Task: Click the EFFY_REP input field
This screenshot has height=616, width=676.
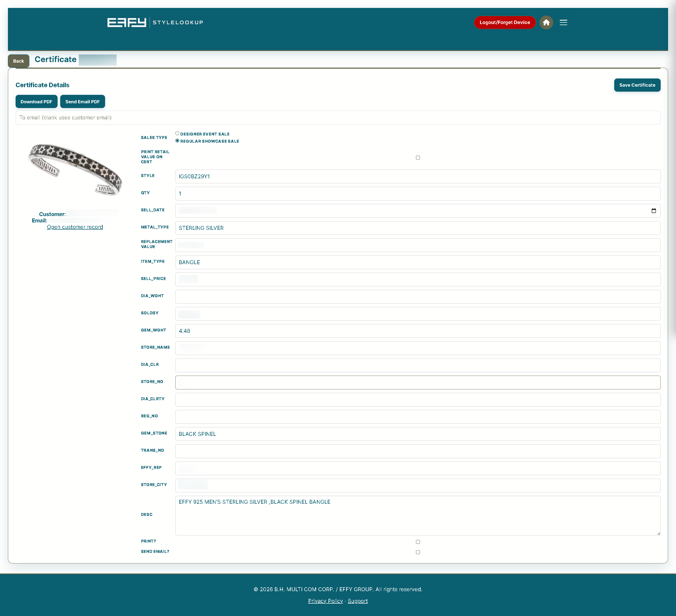Action: click(x=418, y=468)
